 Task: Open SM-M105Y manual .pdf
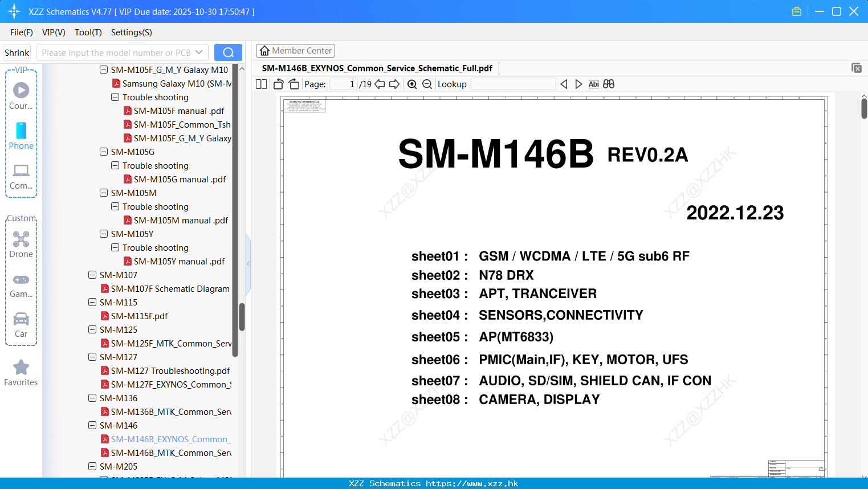coord(179,262)
